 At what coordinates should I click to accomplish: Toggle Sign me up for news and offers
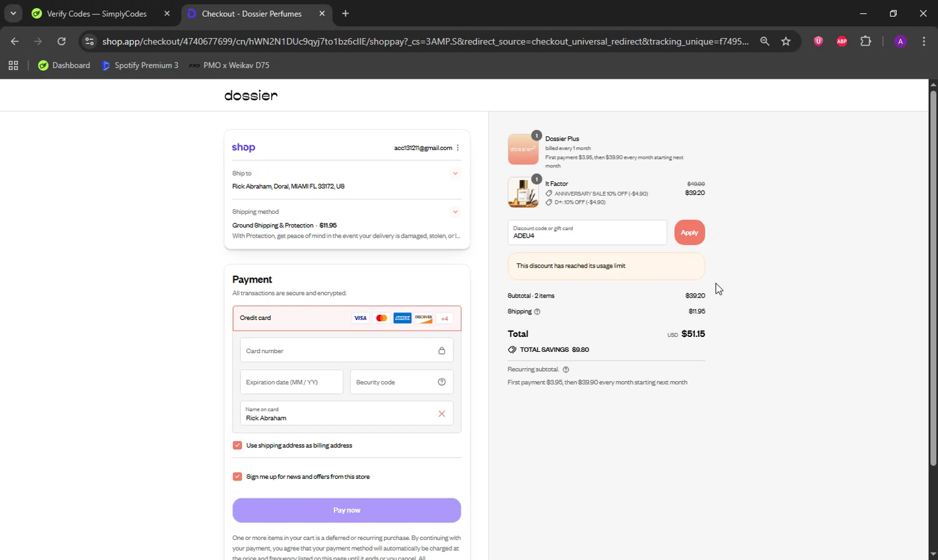[x=237, y=477]
